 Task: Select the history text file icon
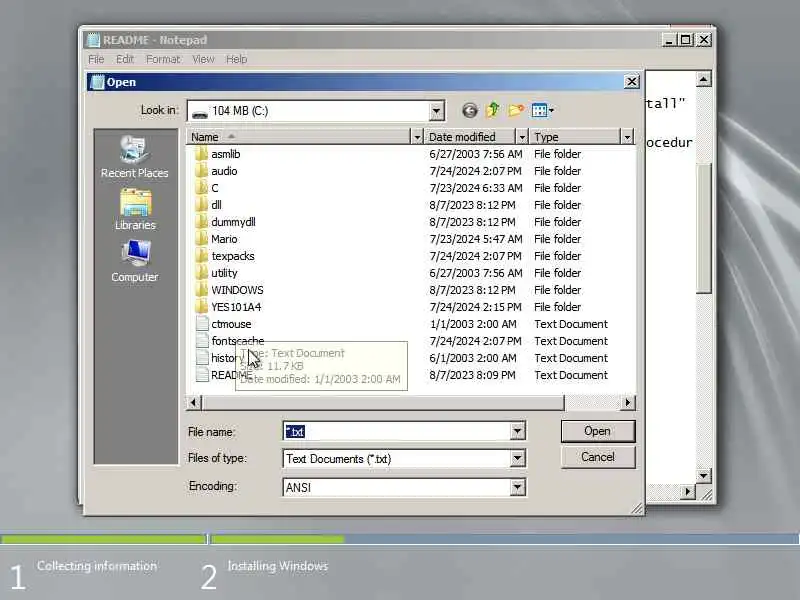pyautogui.click(x=203, y=358)
